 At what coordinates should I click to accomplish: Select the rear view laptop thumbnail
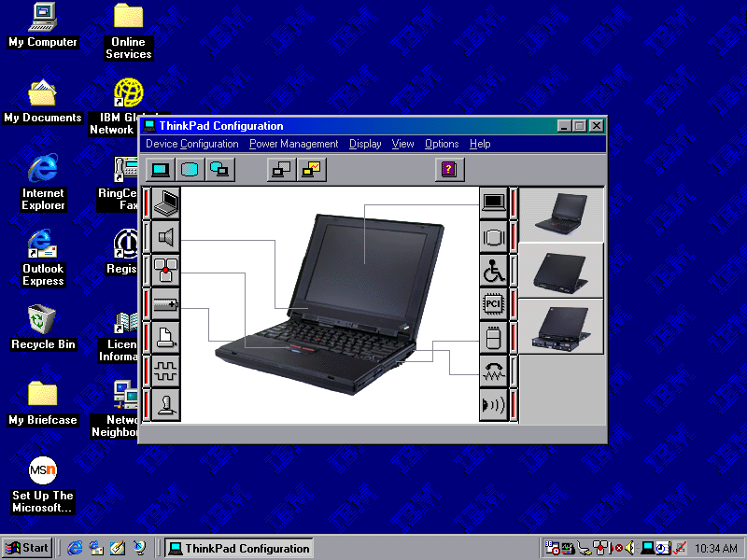(561, 271)
